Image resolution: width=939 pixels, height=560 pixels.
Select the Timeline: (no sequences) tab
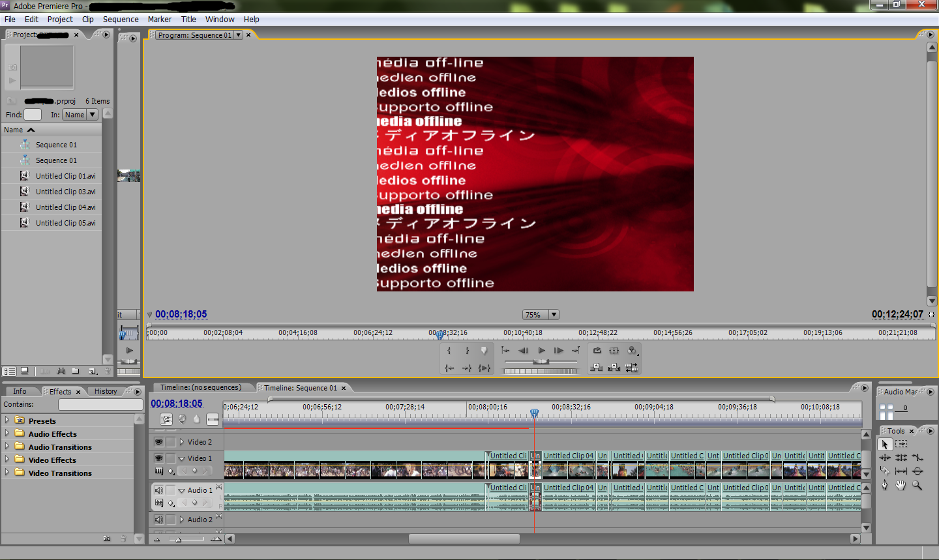coord(201,387)
